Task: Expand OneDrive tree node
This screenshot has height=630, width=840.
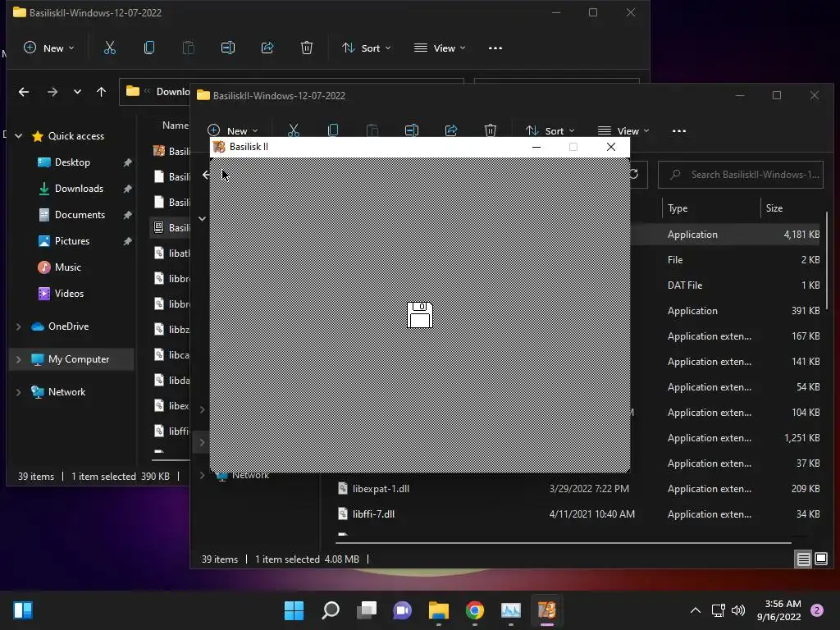Action: 19,326
